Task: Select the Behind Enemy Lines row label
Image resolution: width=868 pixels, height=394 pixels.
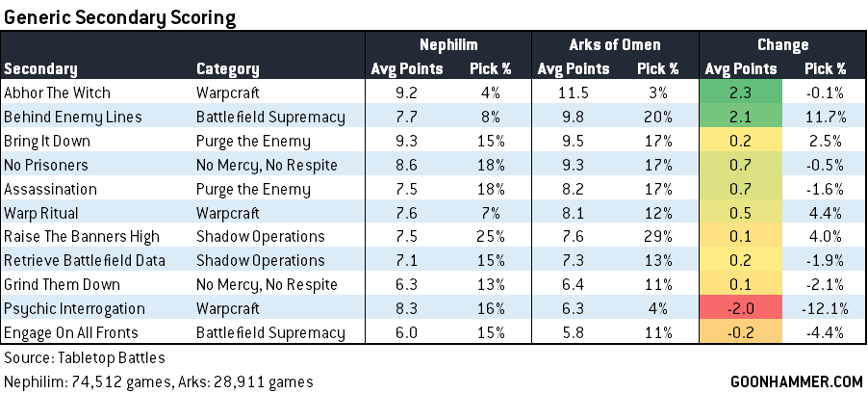Action: (x=73, y=117)
